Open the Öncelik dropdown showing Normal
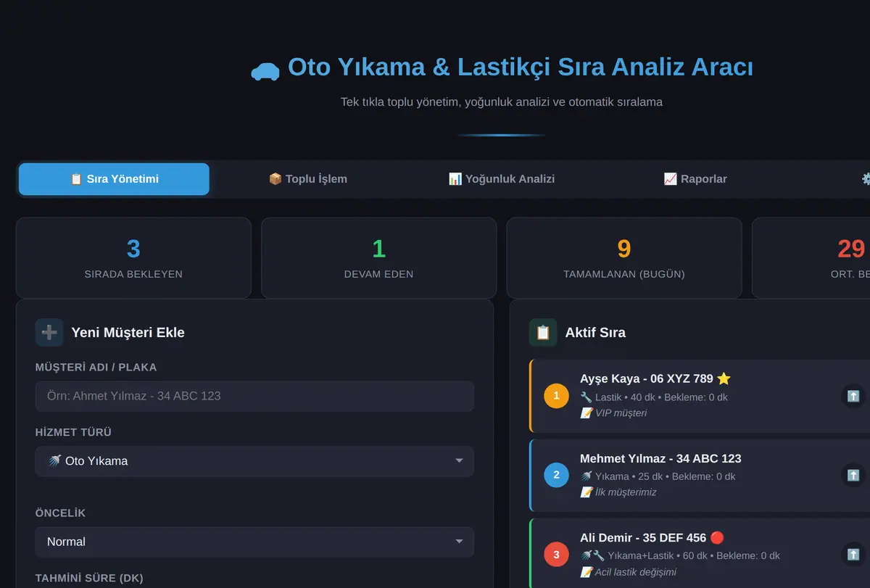This screenshot has height=588, width=870. pyautogui.click(x=254, y=542)
